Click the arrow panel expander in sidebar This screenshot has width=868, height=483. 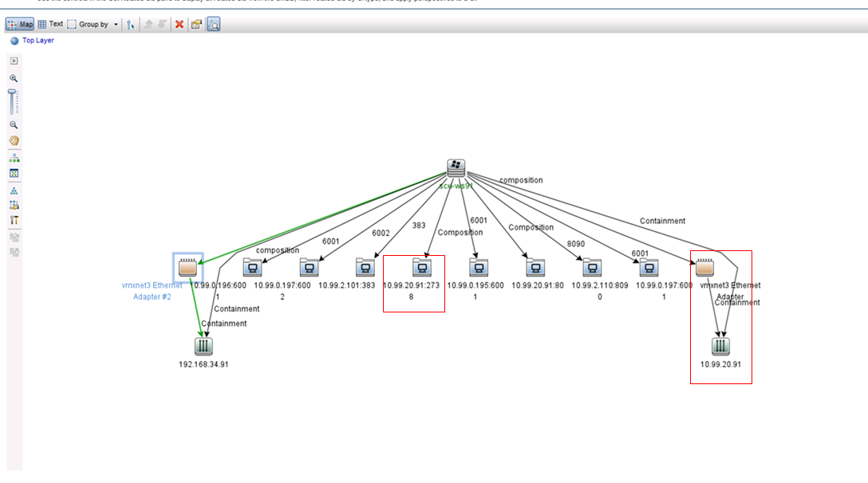[14, 60]
